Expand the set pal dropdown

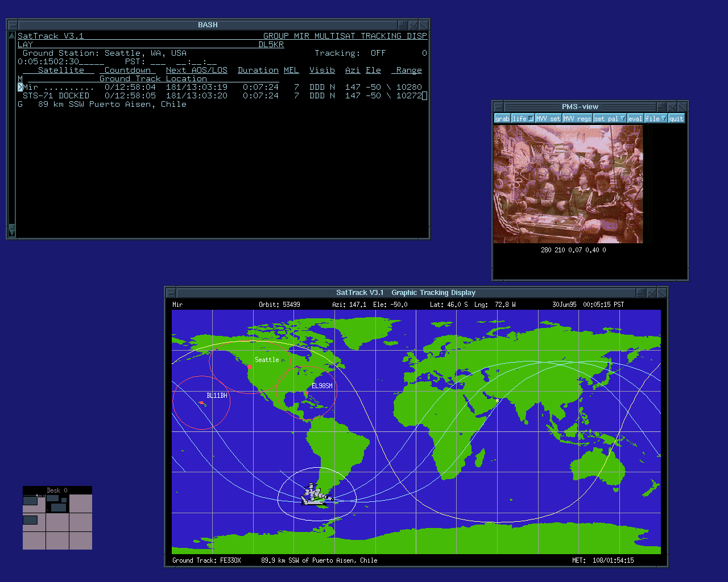point(622,119)
